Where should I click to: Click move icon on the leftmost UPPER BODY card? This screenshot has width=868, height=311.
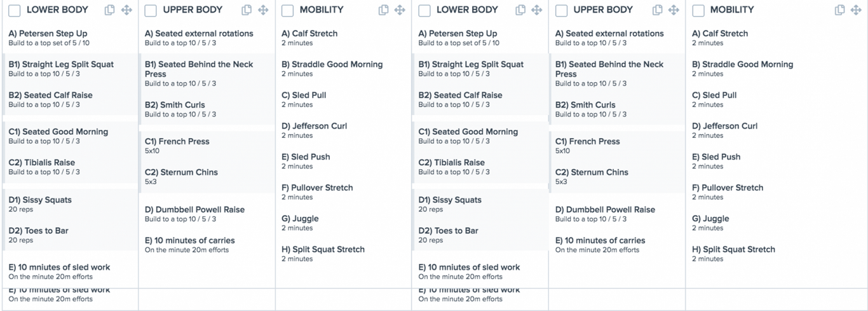pyautogui.click(x=263, y=10)
